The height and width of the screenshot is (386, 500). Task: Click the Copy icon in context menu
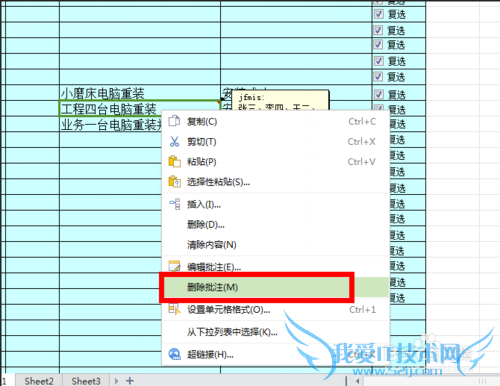(174, 121)
